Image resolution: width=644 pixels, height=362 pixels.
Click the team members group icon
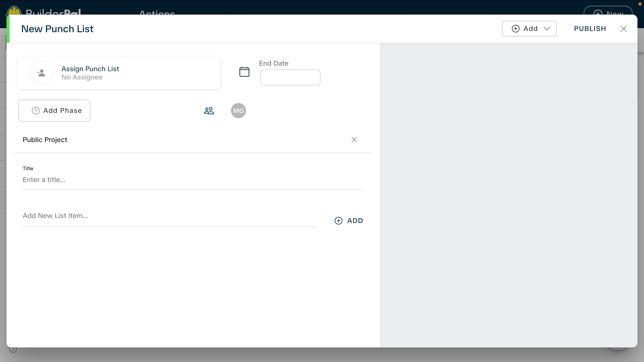209,111
